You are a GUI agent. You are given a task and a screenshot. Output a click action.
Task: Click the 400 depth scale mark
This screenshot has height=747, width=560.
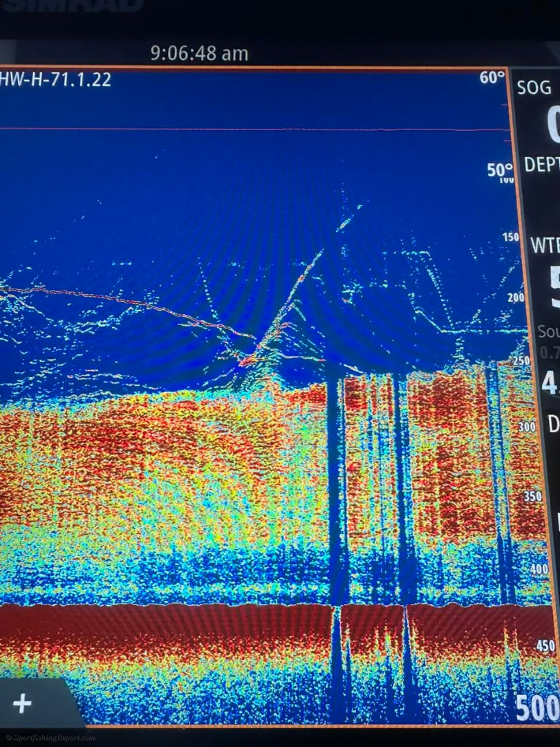coord(538,569)
